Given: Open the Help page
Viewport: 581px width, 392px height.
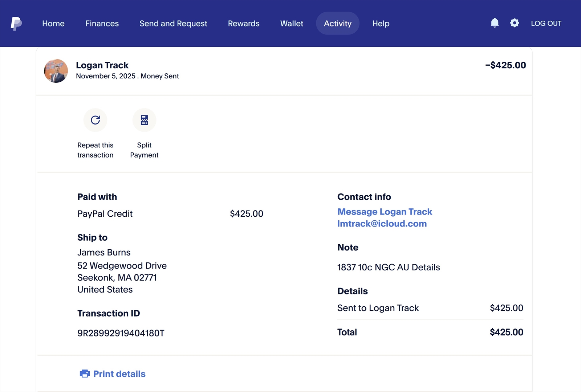Looking at the screenshot, I should click(381, 24).
